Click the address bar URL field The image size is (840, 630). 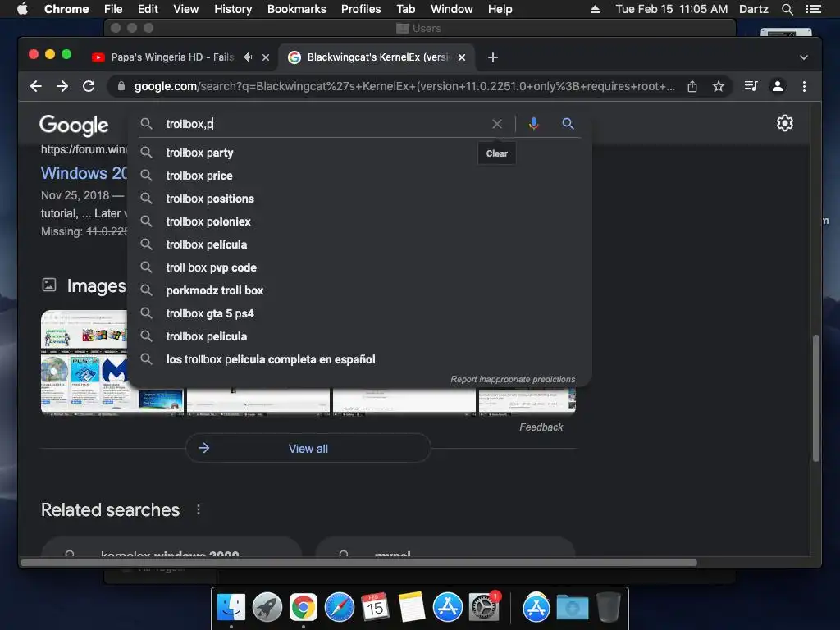coord(404,86)
